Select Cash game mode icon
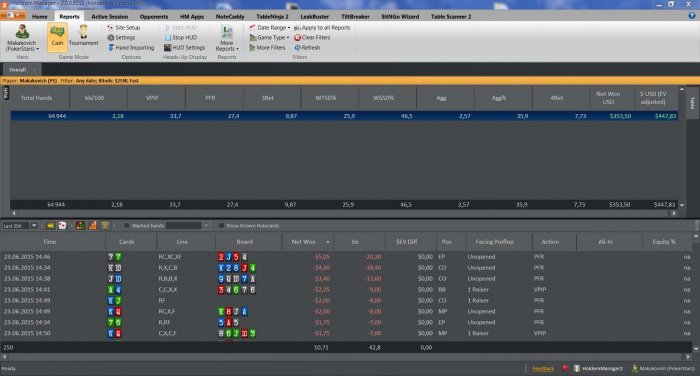This screenshot has height=376, width=700. tap(57, 37)
